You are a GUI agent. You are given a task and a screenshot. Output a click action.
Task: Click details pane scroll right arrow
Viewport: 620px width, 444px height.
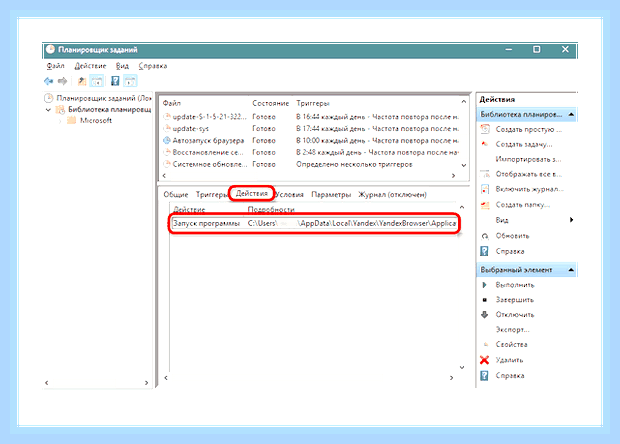click(452, 378)
